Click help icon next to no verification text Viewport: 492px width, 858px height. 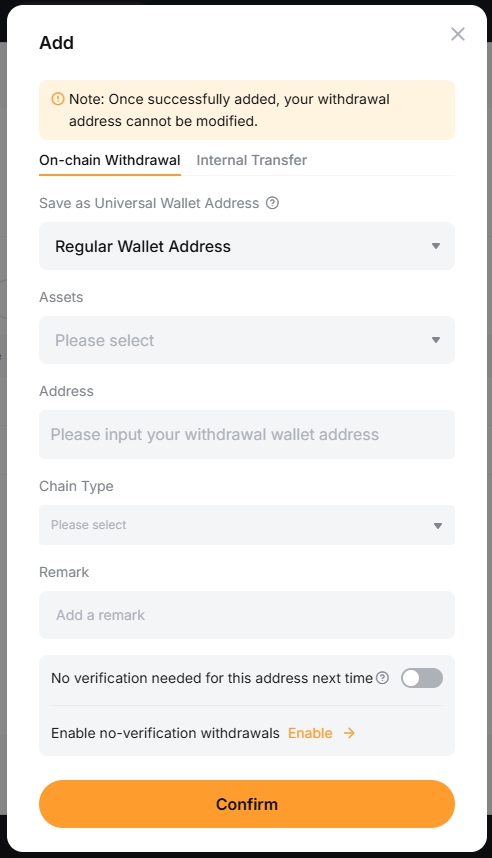pyautogui.click(x=383, y=678)
